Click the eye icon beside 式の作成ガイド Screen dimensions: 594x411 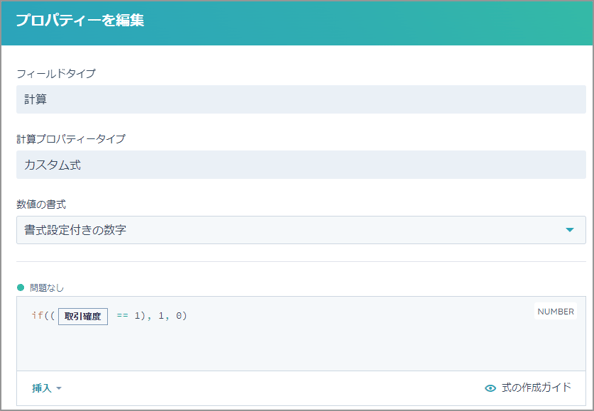pos(490,388)
